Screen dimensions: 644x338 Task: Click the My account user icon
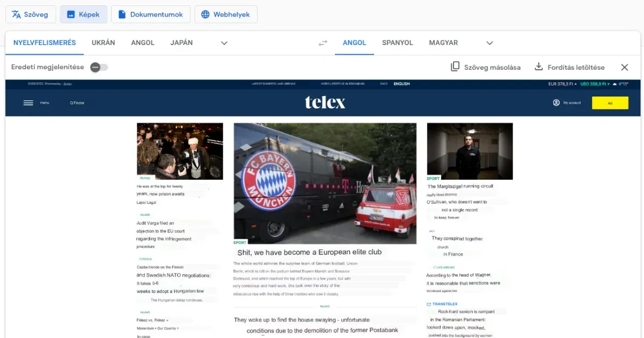pos(556,102)
